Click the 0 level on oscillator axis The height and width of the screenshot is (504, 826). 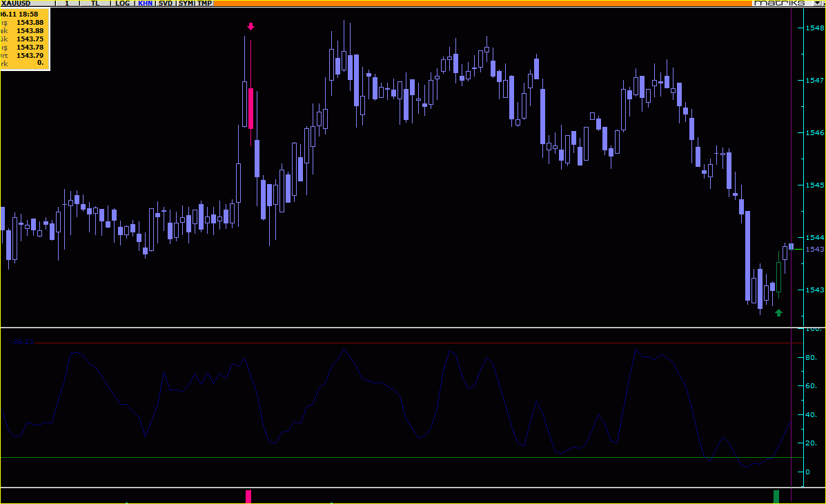[x=807, y=472]
